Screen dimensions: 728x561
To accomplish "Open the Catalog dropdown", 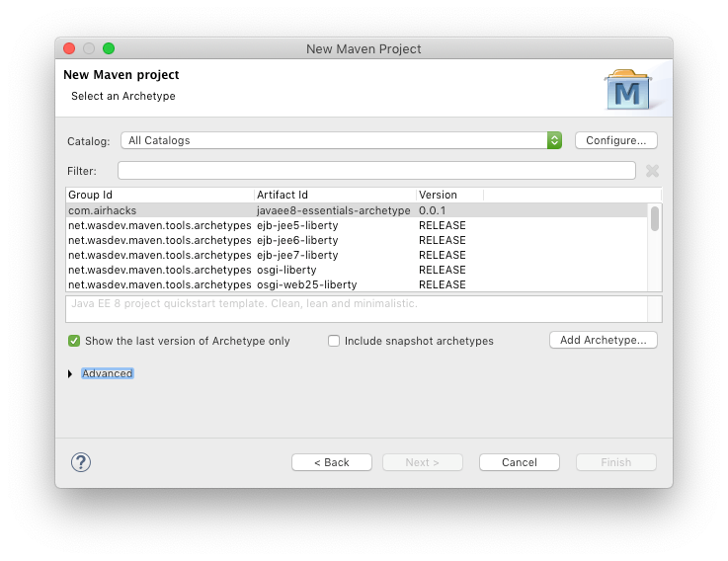I will pos(341,140).
